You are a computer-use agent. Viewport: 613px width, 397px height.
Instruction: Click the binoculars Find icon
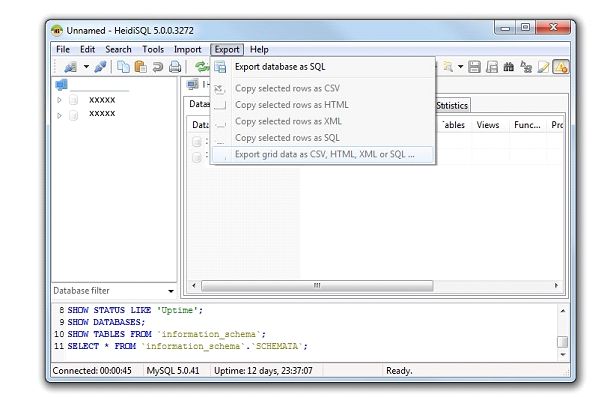(509, 67)
